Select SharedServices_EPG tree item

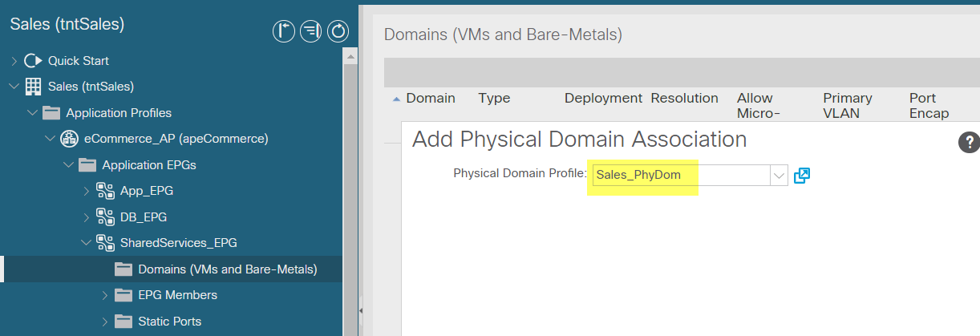tap(178, 243)
